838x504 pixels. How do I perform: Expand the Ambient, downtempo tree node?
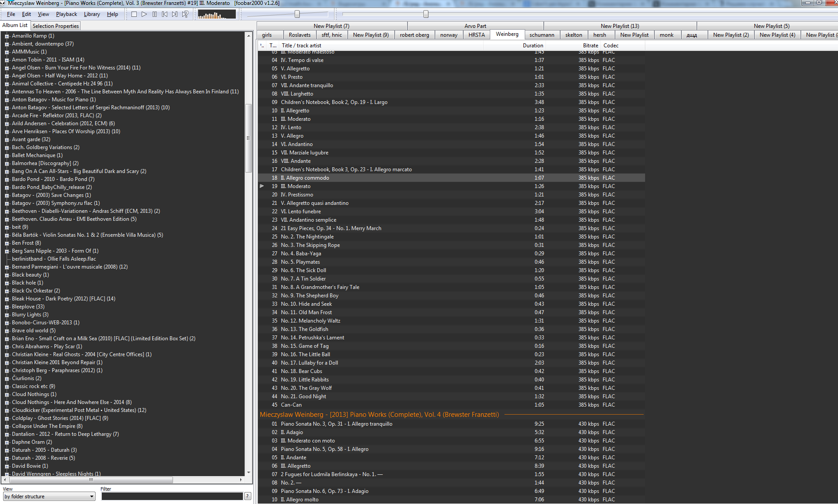[x=7, y=44]
